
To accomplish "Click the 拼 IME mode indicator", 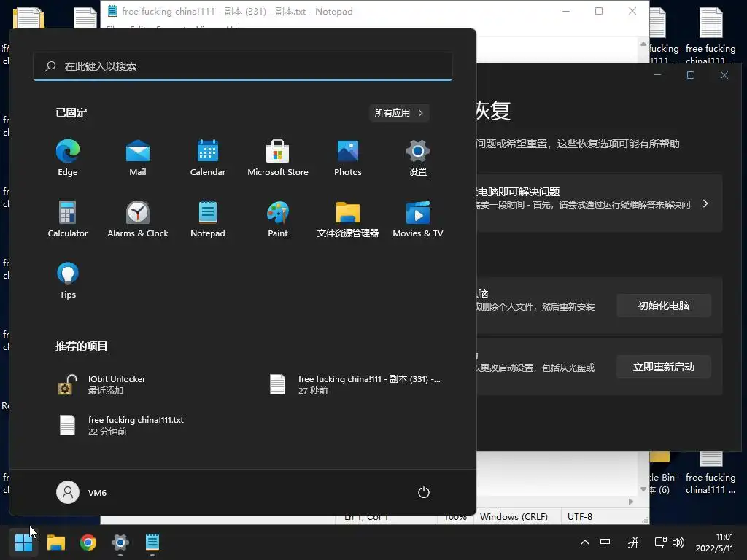I will pos(633,542).
